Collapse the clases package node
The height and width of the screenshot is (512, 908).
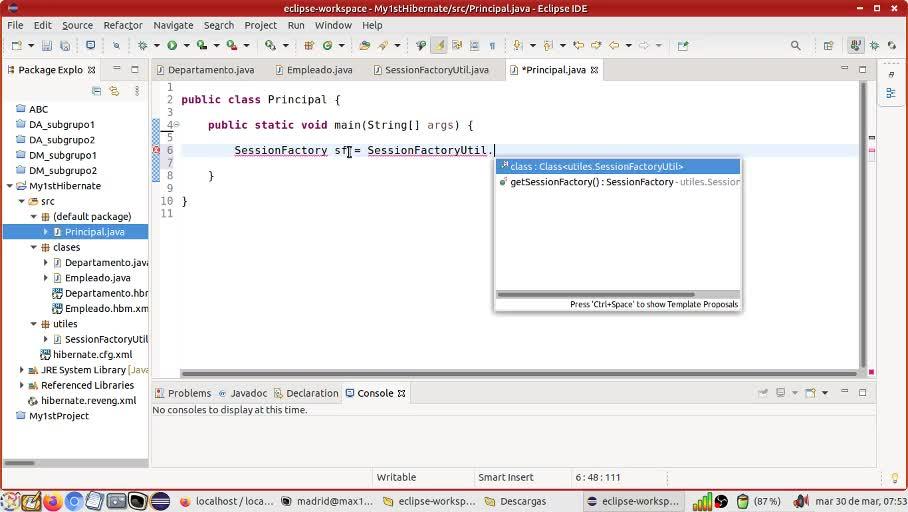coord(34,247)
